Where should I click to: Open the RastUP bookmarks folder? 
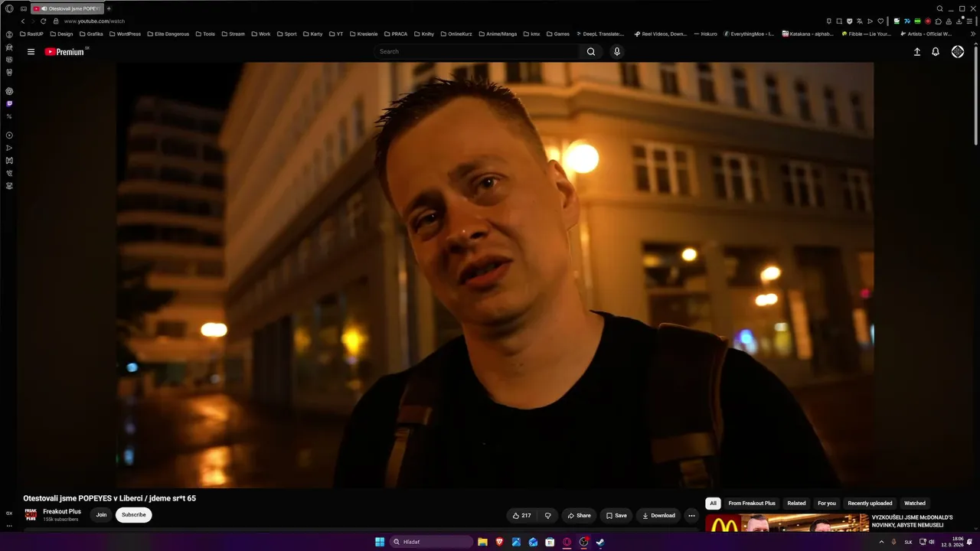pos(31,34)
